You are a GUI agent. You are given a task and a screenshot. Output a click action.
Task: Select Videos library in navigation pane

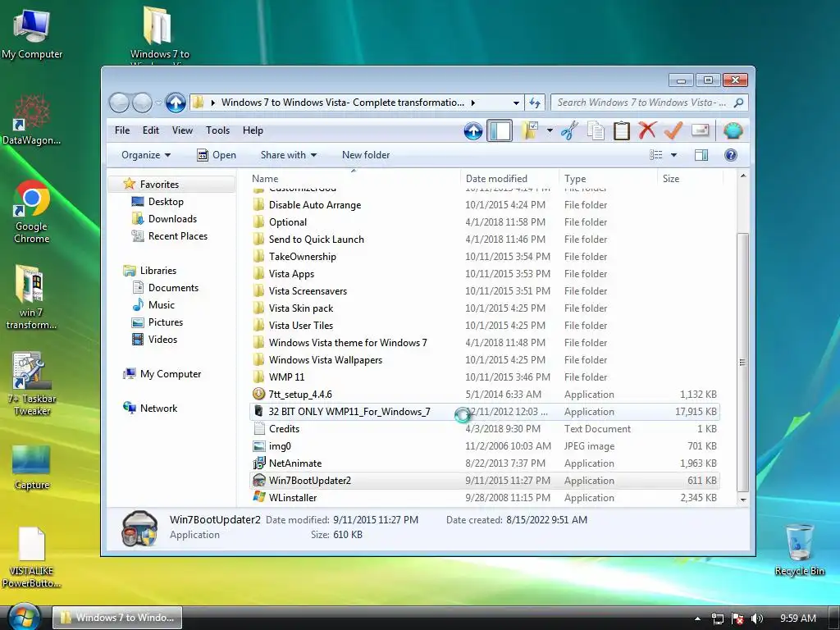click(x=162, y=339)
